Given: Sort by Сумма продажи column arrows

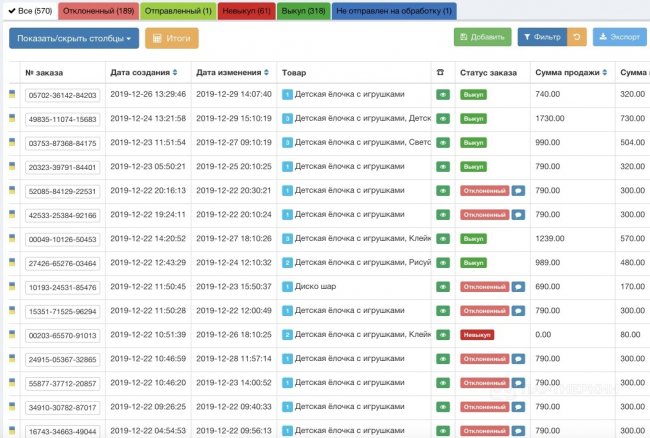Looking at the screenshot, I should coord(606,73).
